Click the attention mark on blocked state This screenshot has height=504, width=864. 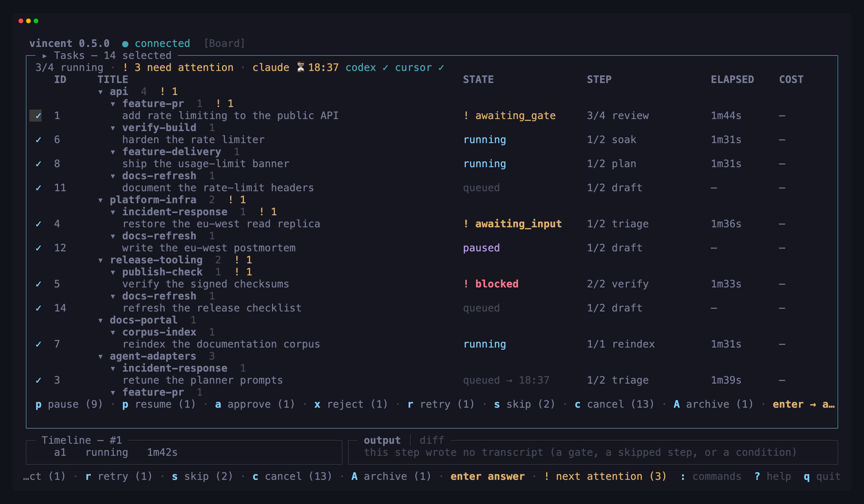tap(466, 284)
